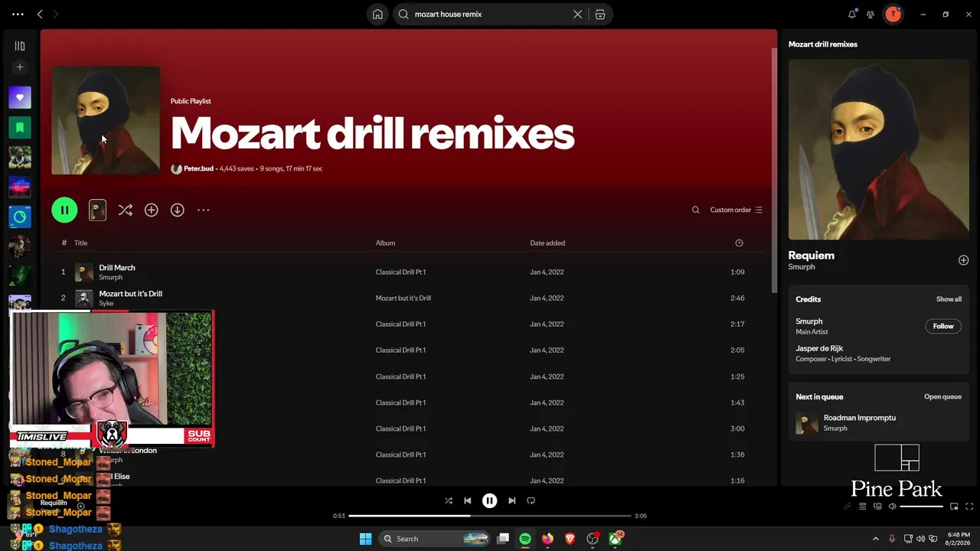
Task: Pause the playlist with the green button
Action: [64, 210]
